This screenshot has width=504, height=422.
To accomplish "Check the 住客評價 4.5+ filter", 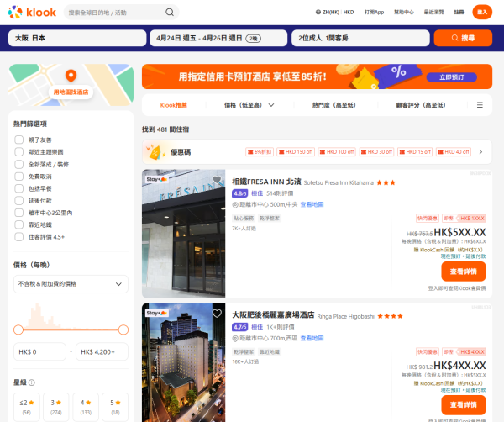I will tap(19, 237).
